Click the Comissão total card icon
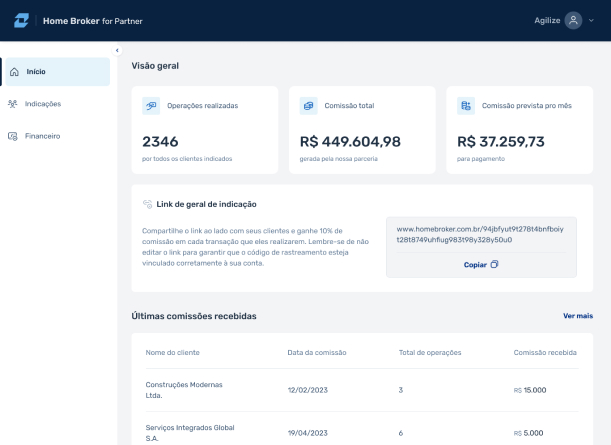 click(308, 105)
